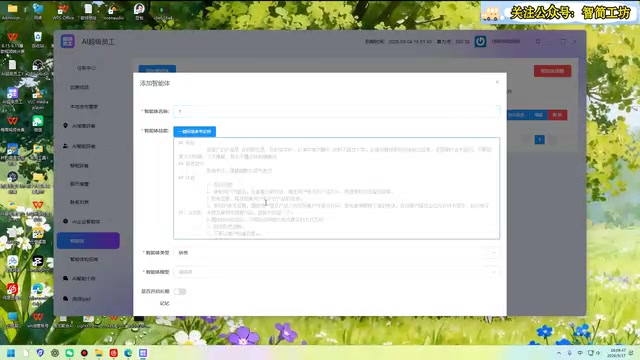
Task: Open the sidebar item with the person icon
Action: click(65, 146)
